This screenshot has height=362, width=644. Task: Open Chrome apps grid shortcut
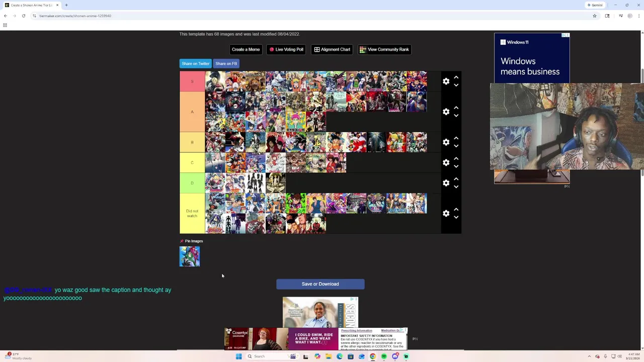5,25
